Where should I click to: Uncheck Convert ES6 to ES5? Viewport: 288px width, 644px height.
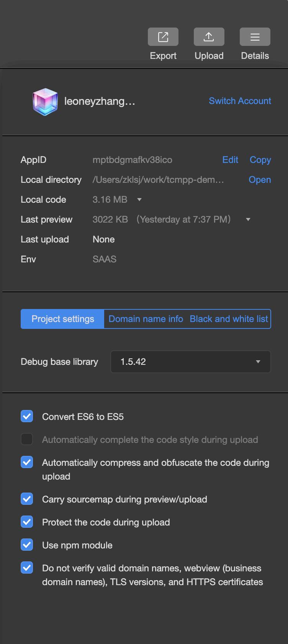click(27, 416)
